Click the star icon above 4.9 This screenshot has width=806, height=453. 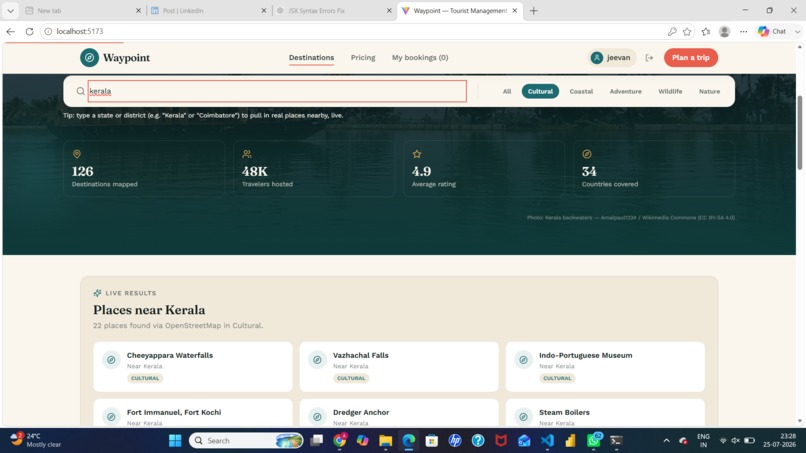click(417, 154)
